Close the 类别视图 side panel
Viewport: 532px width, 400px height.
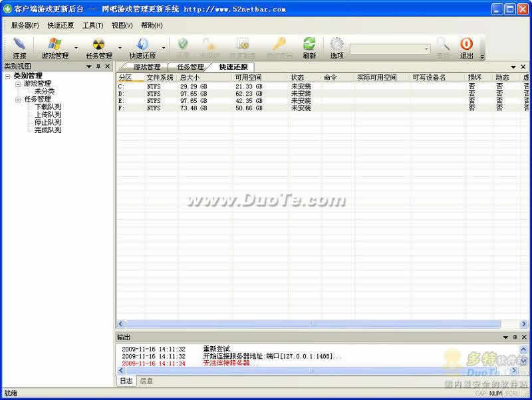coord(108,66)
